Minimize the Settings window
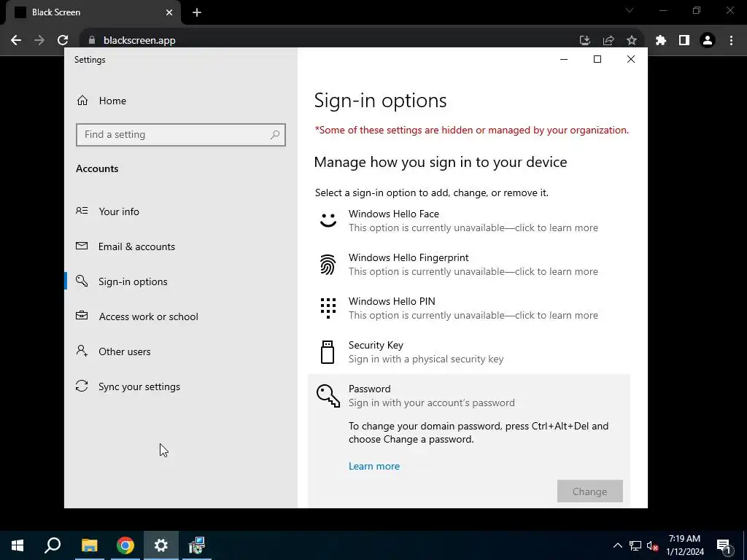 (564, 59)
